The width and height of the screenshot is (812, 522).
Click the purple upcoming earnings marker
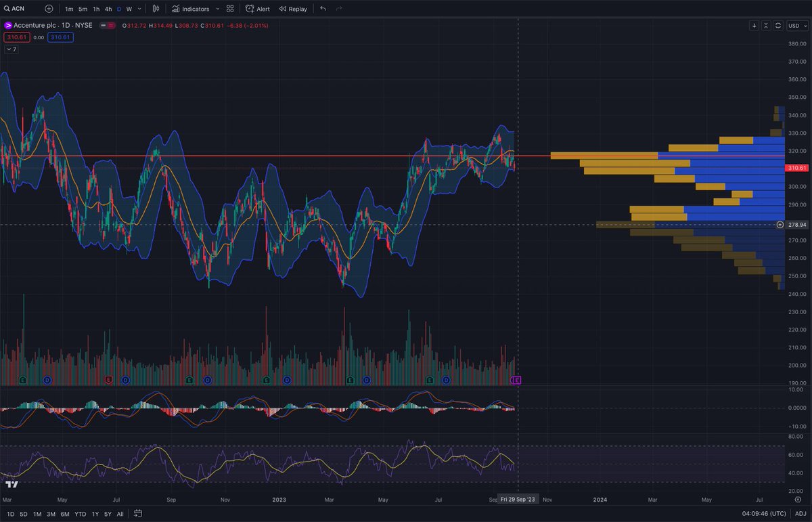click(517, 380)
